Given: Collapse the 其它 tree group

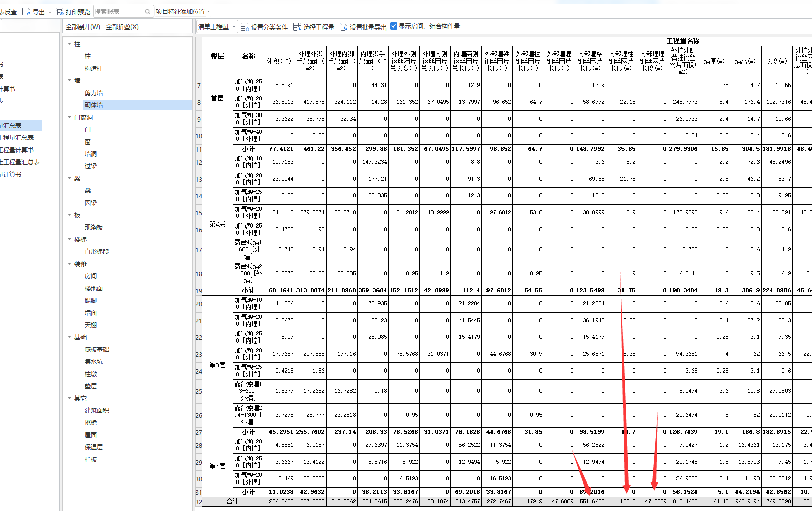Looking at the screenshot, I should coord(70,398).
